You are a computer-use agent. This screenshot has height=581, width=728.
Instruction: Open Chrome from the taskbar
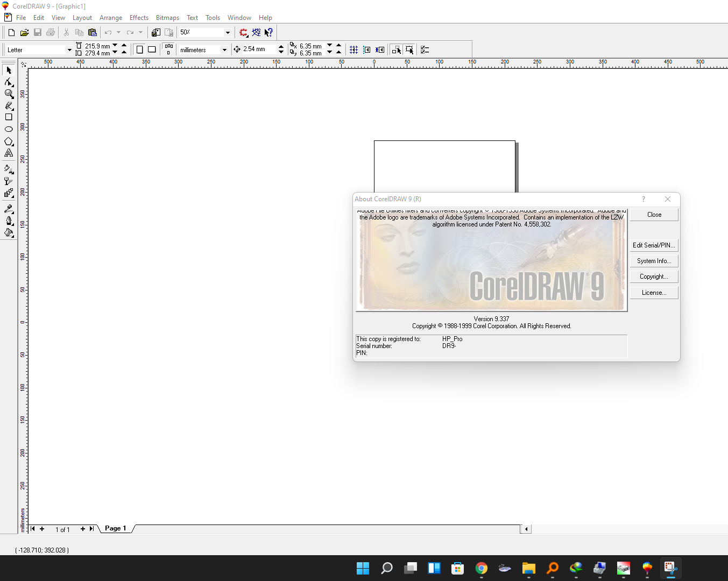tap(482, 568)
